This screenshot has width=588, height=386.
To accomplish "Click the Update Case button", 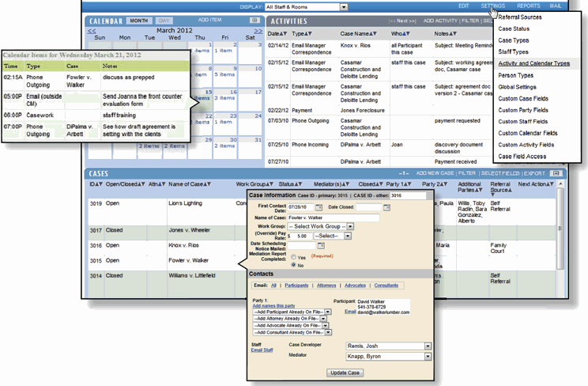I will [x=345, y=373].
